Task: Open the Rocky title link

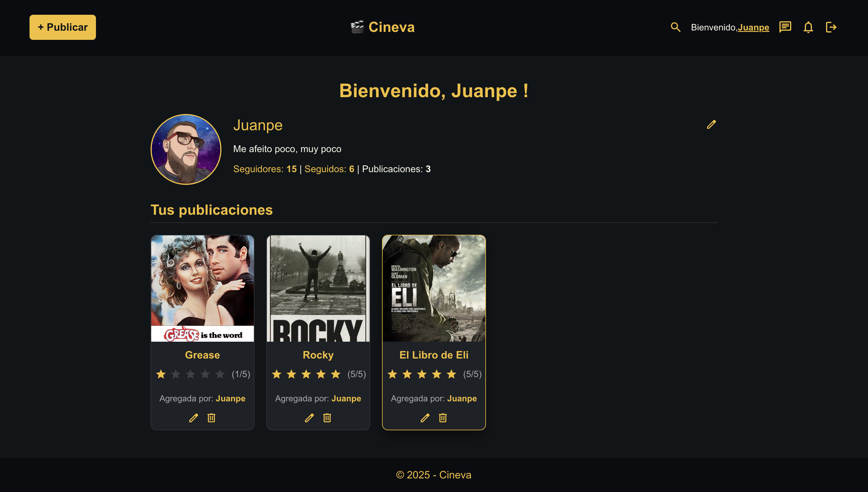Action: (318, 355)
